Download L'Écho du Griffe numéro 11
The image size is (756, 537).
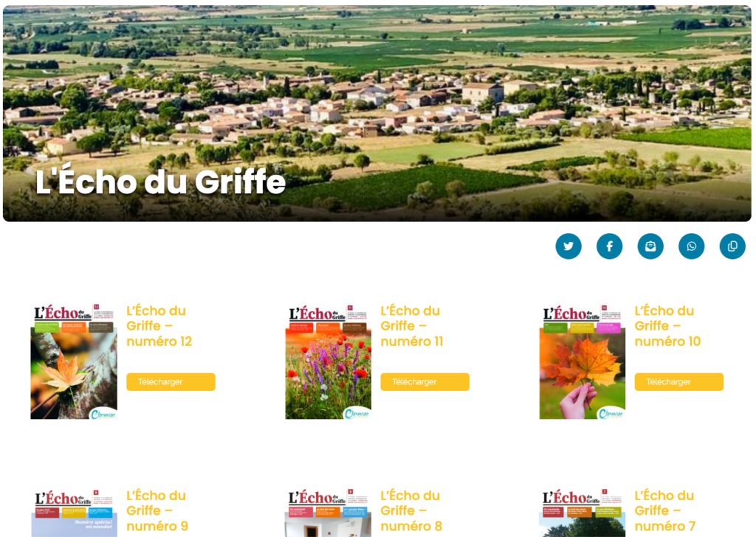[425, 382]
